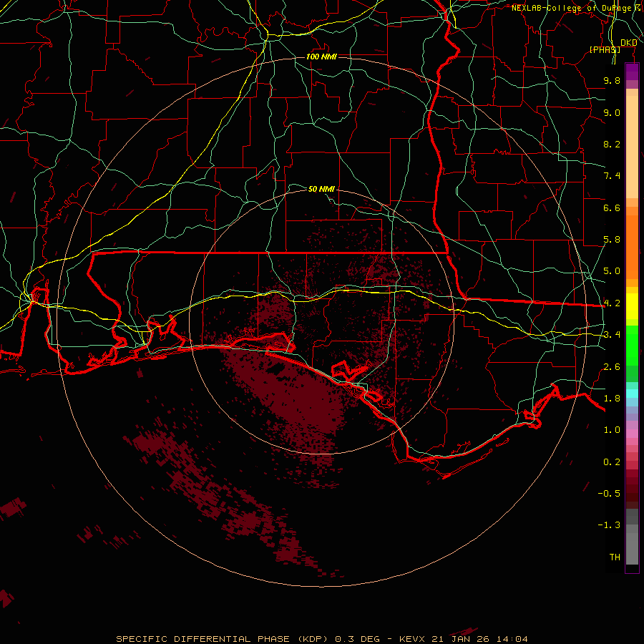The height and width of the screenshot is (644, 644).
Task: Click the pink segment of the color bar
Action: (632, 434)
